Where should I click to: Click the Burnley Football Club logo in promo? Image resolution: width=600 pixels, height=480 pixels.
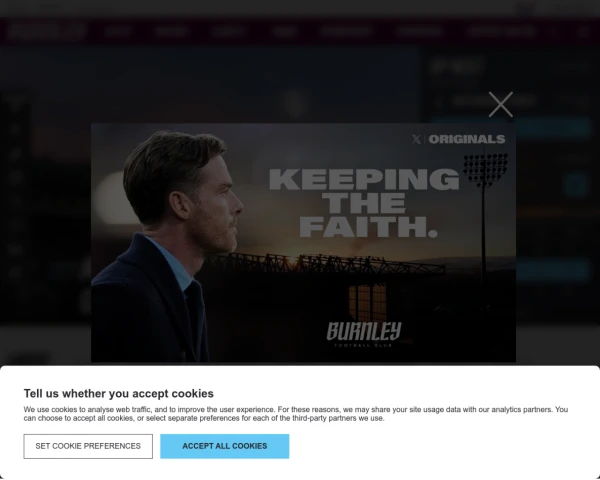(x=364, y=334)
